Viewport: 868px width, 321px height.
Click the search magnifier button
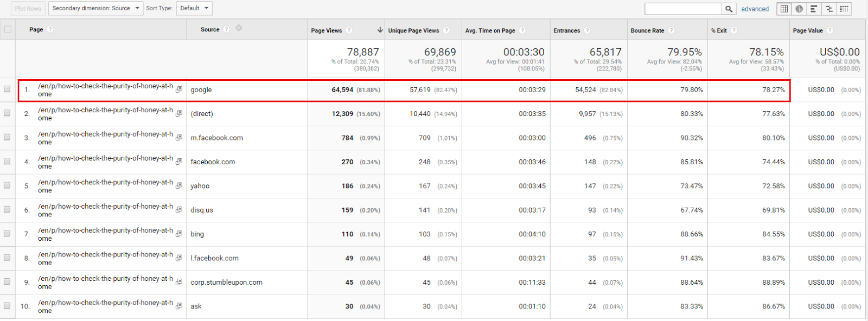pos(729,9)
